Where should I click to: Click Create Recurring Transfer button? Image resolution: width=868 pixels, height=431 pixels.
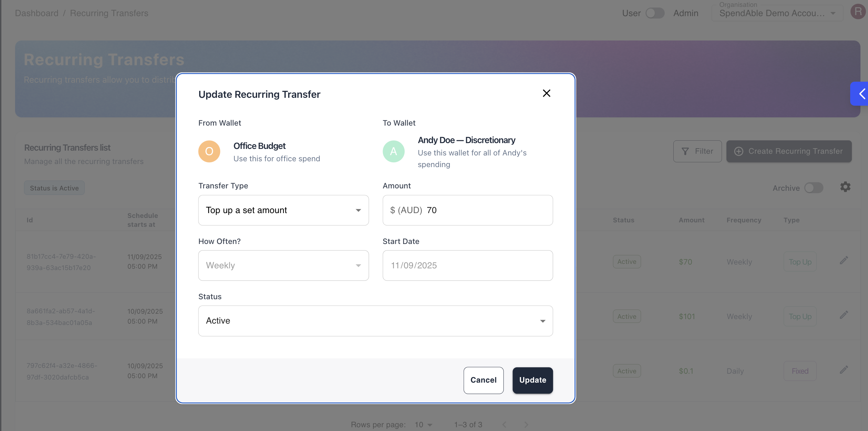click(789, 151)
